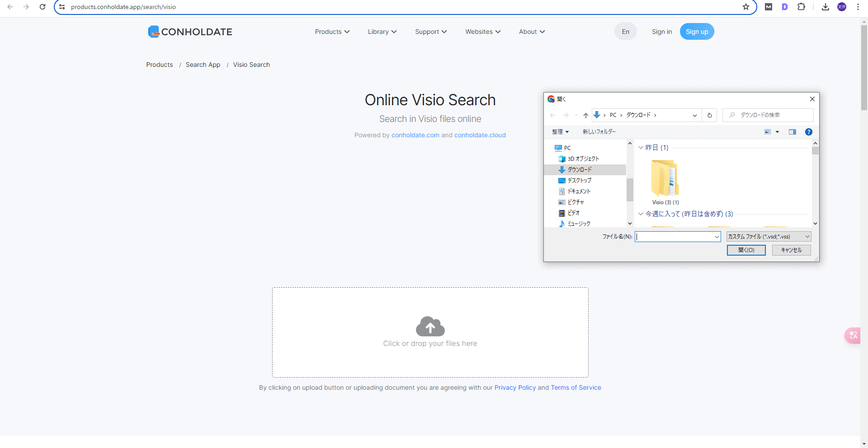Click the Sign up button

tap(697, 32)
